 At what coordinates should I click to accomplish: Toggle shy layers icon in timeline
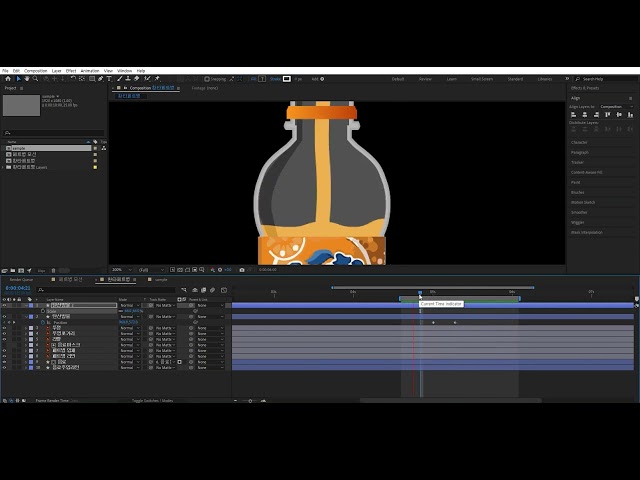tap(195, 290)
